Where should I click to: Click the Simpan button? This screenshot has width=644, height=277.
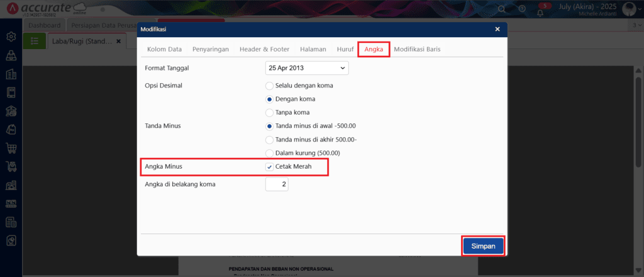(483, 246)
